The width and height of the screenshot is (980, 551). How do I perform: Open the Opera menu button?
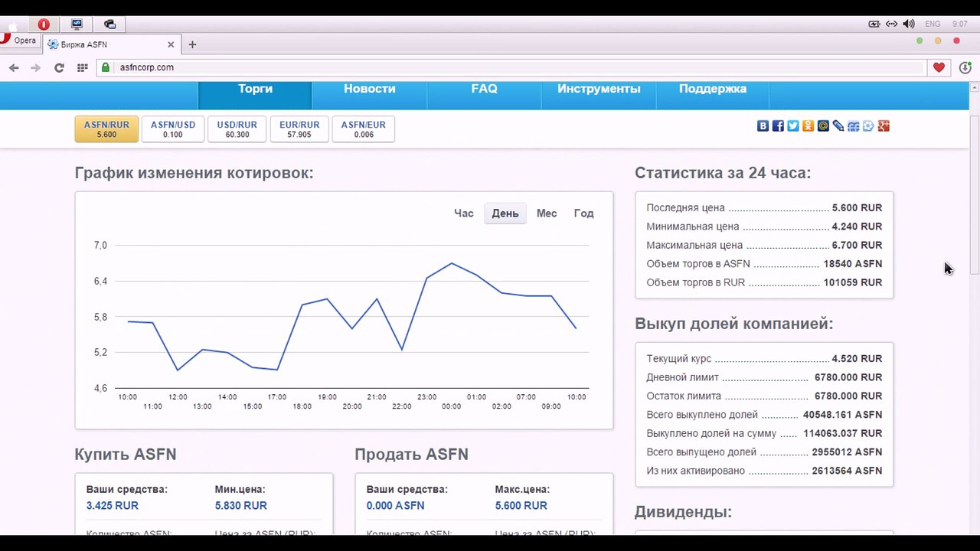(x=19, y=40)
